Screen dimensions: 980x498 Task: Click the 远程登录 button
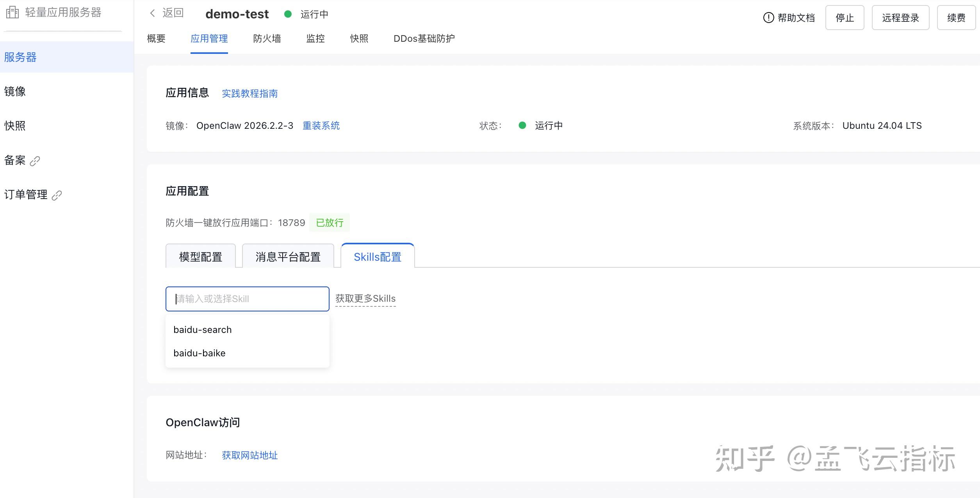(x=900, y=18)
